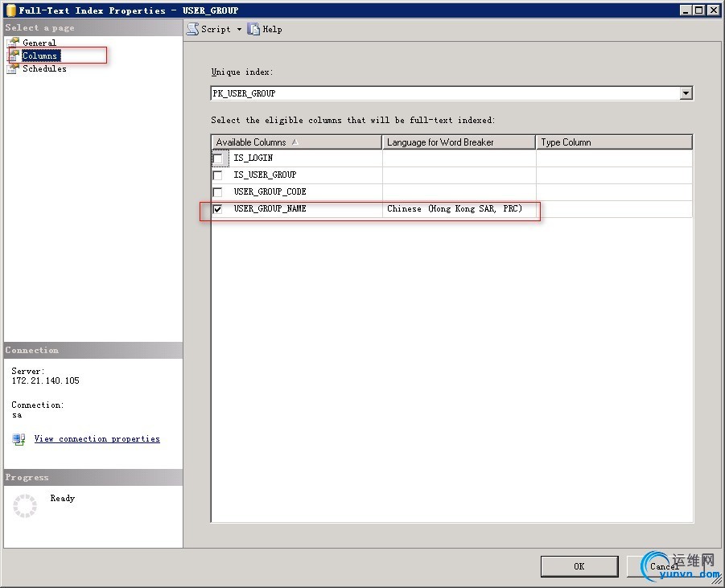Uncheck the USER_GROUP_NAME column checkbox
This screenshot has height=588, width=725.
point(218,209)
